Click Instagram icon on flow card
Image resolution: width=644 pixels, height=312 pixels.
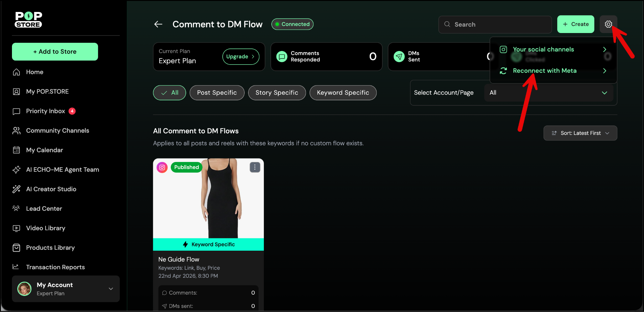point(162,167)
